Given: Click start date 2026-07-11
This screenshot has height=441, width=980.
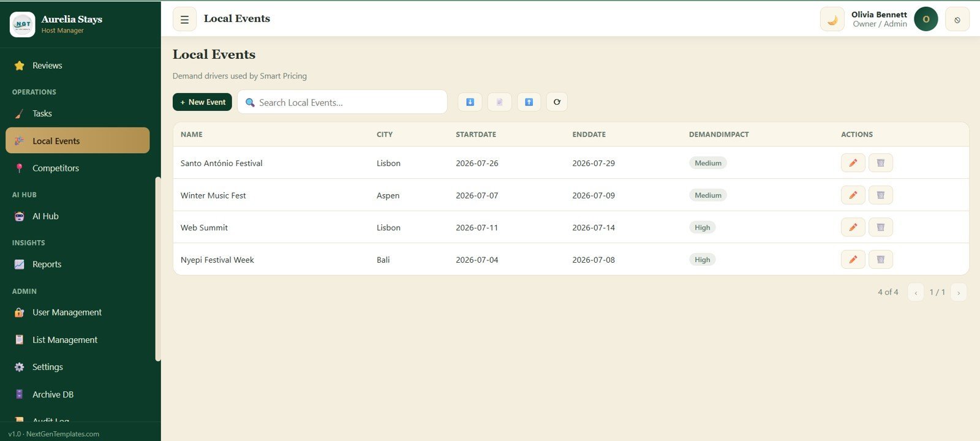Looking at the screenshot, I should click(477, 227).
